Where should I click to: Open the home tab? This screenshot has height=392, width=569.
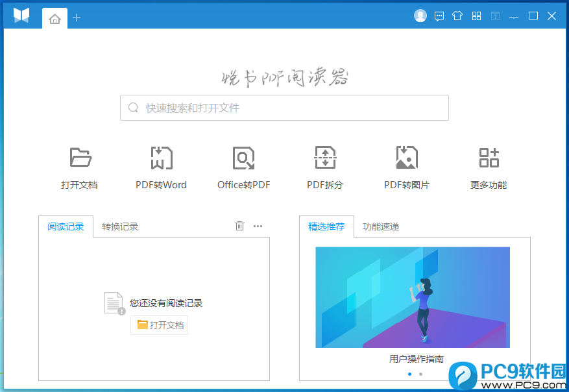pyautogui.click(x=54, y=18)
